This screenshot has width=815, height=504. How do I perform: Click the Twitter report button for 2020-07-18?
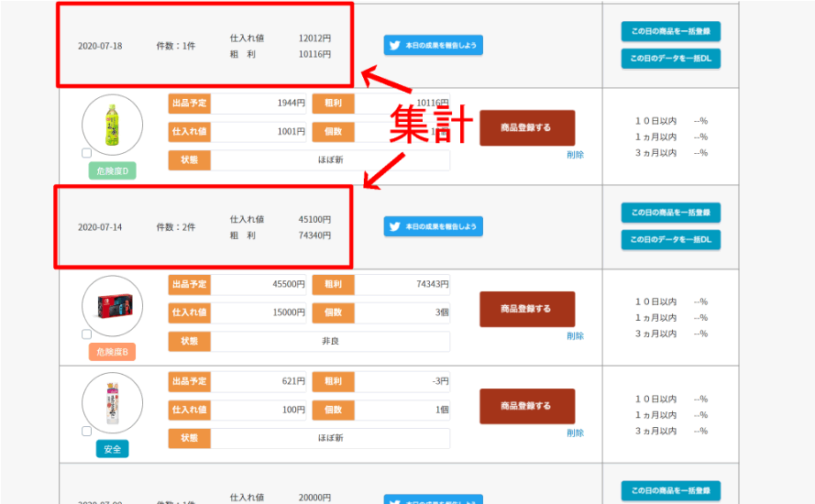[433, 45]
